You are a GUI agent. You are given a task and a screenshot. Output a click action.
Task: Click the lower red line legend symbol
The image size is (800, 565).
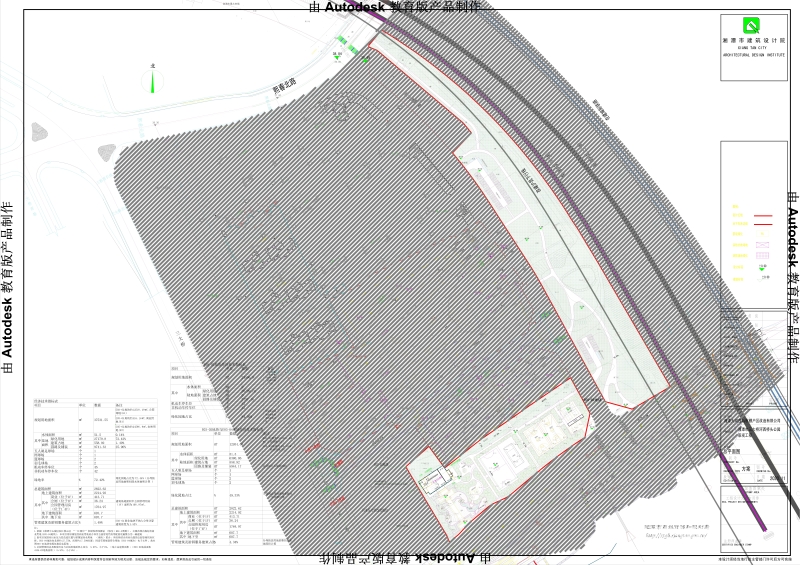pos(764,225)
